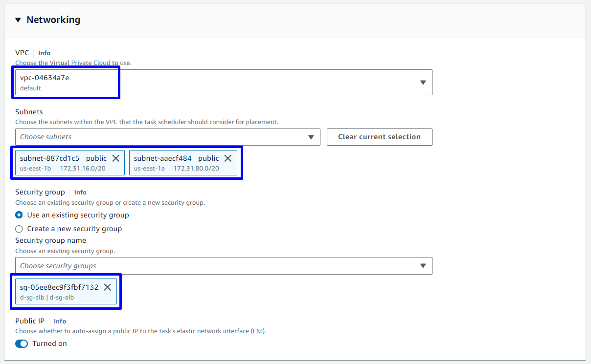Click the subnet-887cd1c5 us-east-1b chip label
This screenshot has width=591, height=364.
point(62,163)
